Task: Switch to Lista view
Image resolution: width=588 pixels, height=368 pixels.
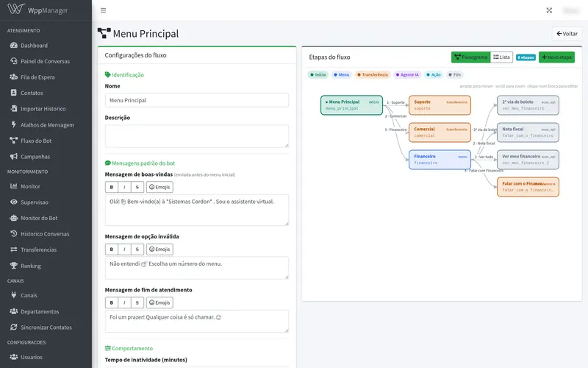Action: point(501,57)
